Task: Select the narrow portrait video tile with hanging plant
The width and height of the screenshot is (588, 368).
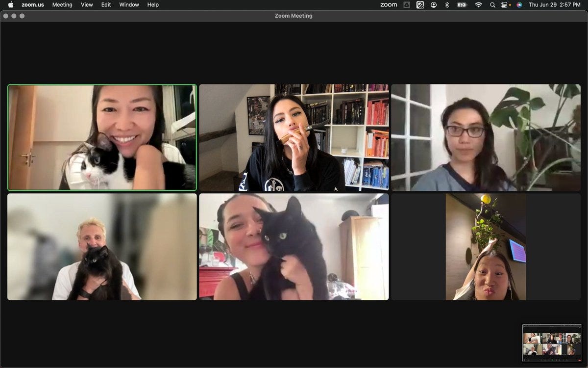Action: tap(486, 247)
